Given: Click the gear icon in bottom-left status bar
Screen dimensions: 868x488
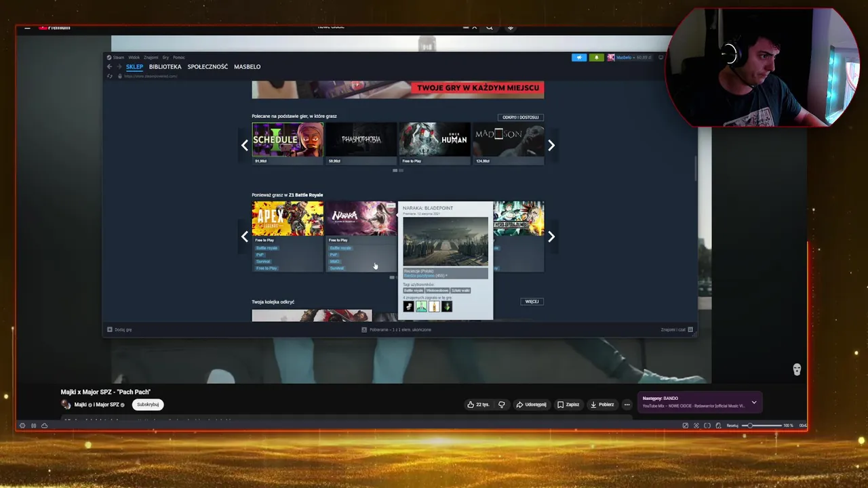Looking at the screenshot, I should [22, 426].
